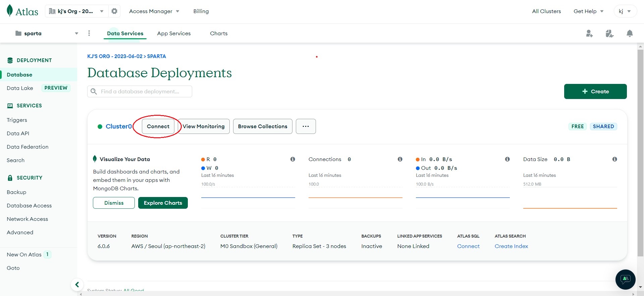This screenshot has height=296, width=644.
Task: Click the search magnifier icon
Action: click(x=94, y=91)
